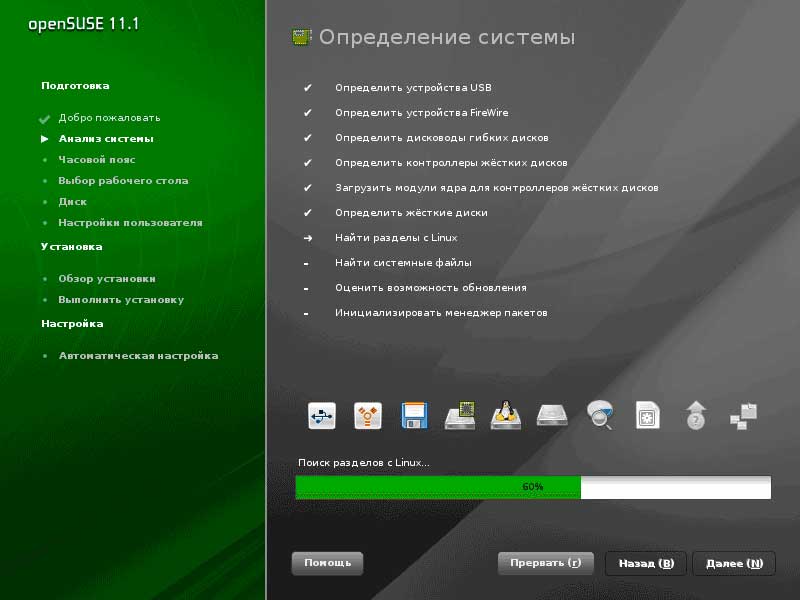800x600 pixels.
Task: Click the 60% progress bar
Action: pyautogui.click(x=533, y=487)
